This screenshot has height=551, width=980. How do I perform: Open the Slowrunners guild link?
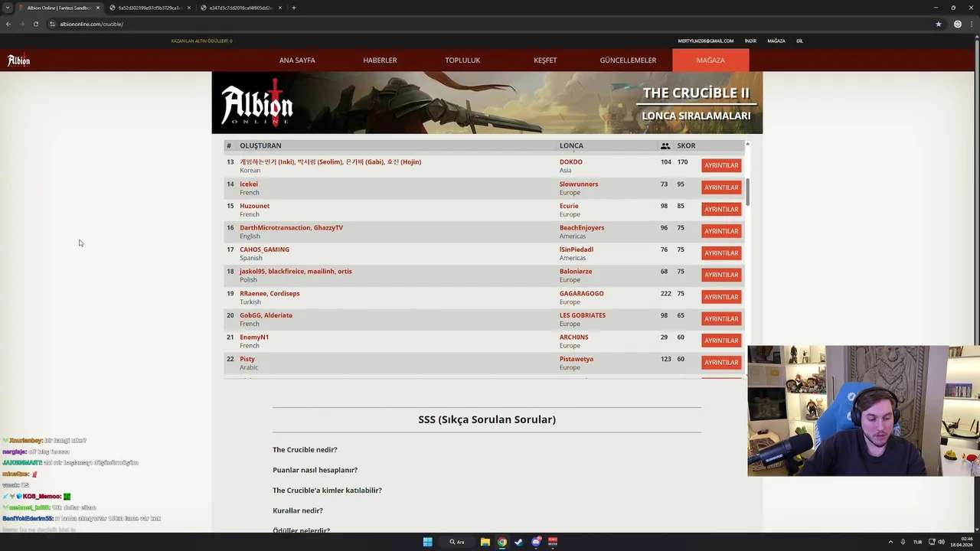click(x=579, y=184)
